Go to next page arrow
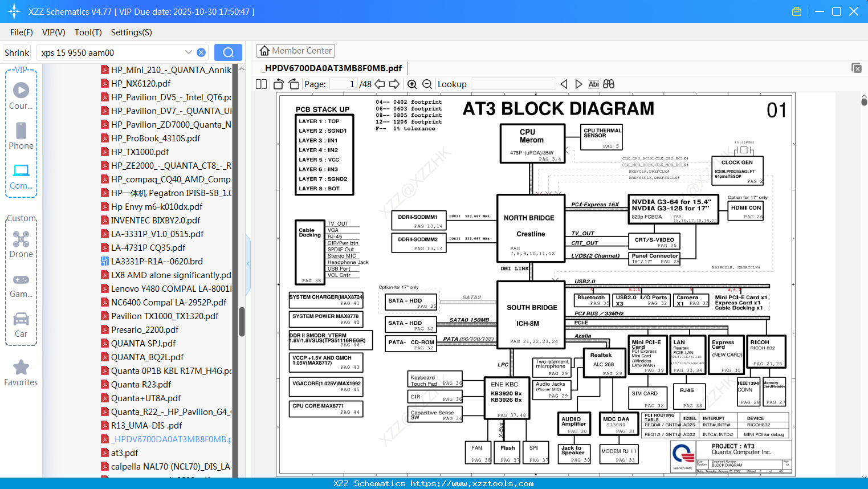Viewport: 868px width, 489px height. coord(394,84)
